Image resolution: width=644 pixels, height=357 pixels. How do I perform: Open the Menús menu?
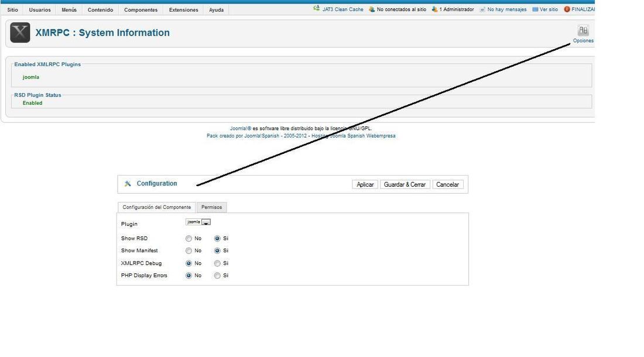(69, 10)
